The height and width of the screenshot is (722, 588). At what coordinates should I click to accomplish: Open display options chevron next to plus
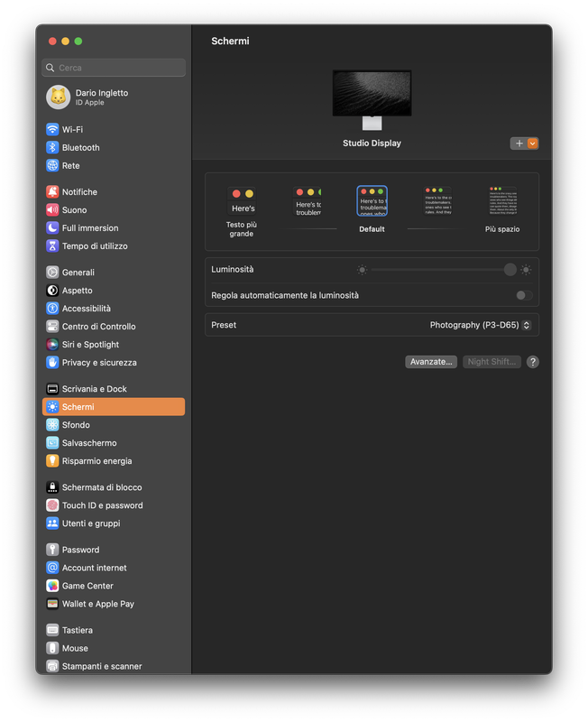(x=532, y=143)
